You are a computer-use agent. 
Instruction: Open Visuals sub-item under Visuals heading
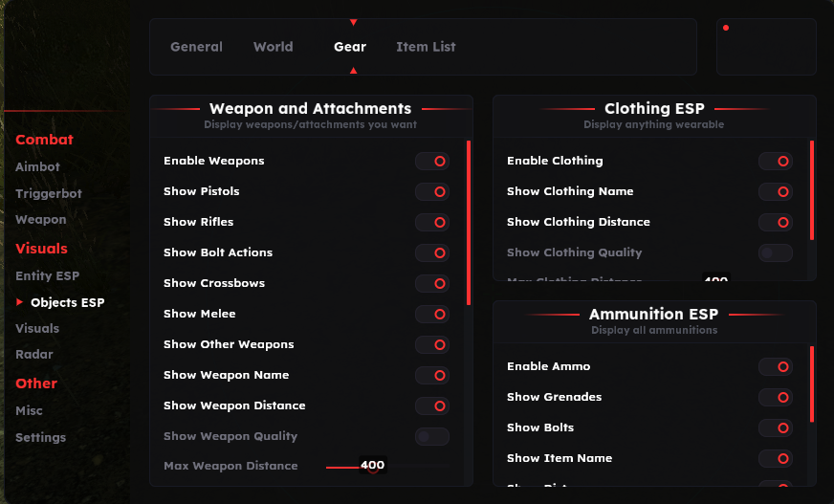pyautogui.click(x=37, y=329)
